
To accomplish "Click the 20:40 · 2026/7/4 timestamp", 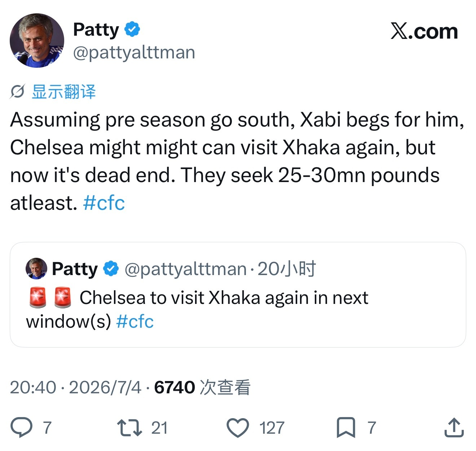I will pyautogui.click(x=76, y=388).
